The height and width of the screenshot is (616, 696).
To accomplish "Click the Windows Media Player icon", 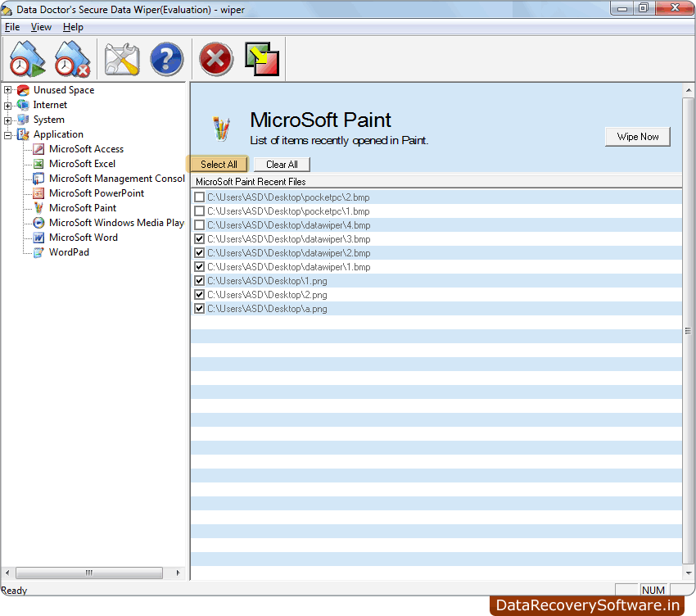I will 38,223.
